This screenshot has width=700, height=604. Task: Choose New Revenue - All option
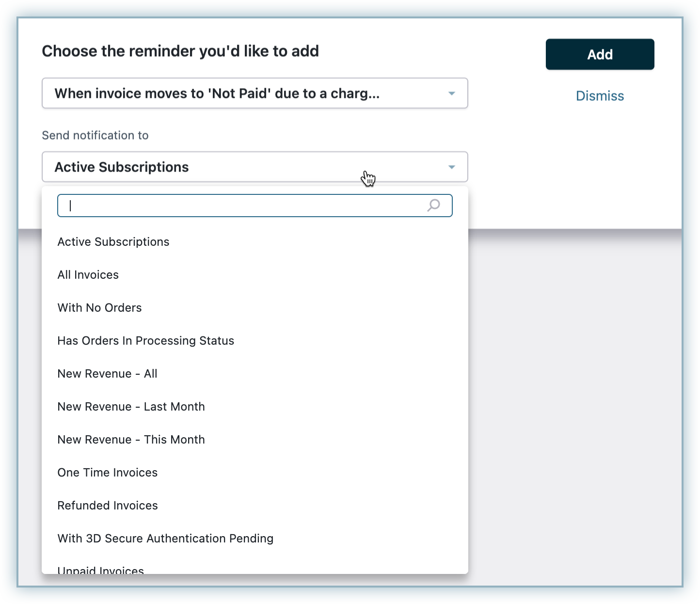[x=107, y=374]
